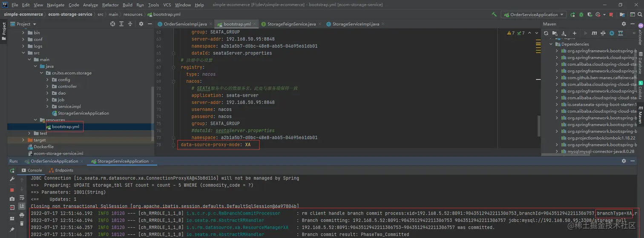Open the profiler run icon
This screenshot has width=644, height=238.
pyautogui.click(x=598, y=14)
